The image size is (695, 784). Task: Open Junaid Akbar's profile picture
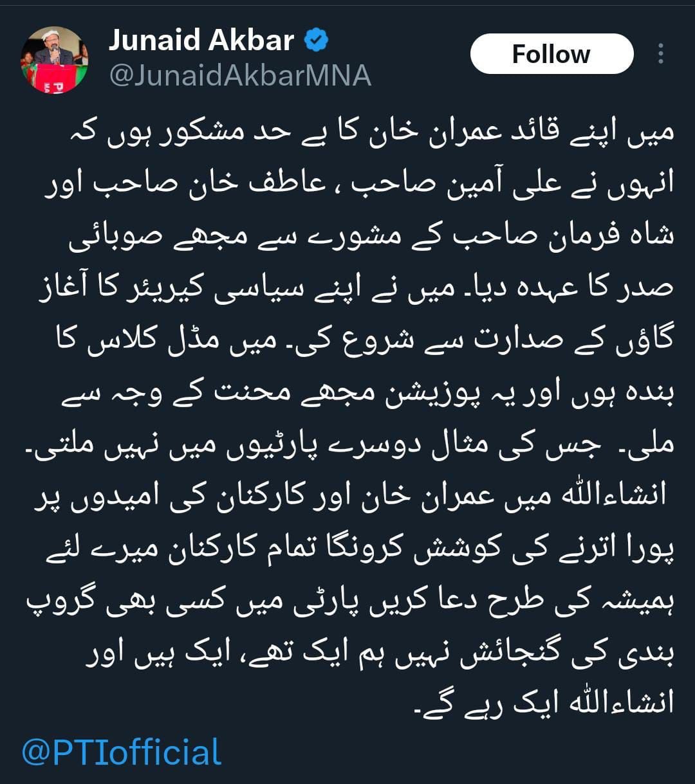point(55,60)
